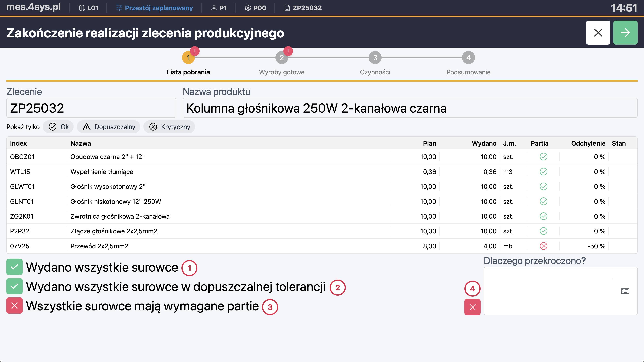The image size is (644, 362).
Task: Click the ZP25032 document icon in the top bar
Action: pos(287,8)
